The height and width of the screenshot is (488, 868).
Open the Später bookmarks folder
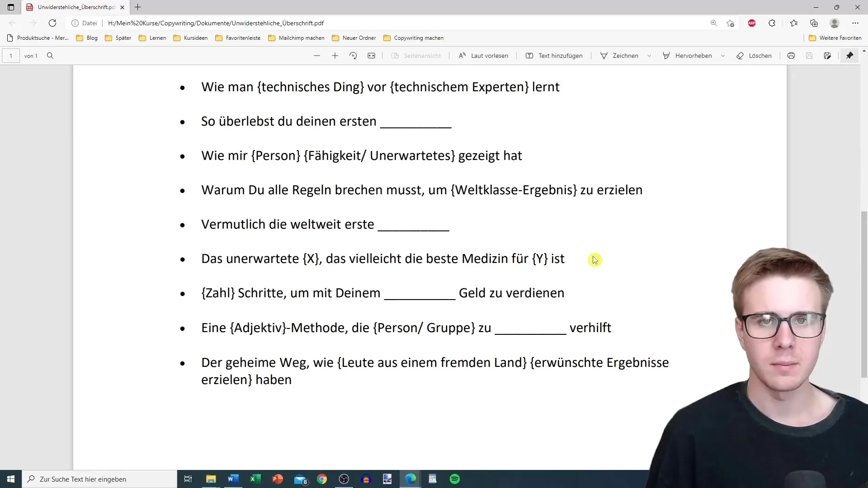pos(118,38)
